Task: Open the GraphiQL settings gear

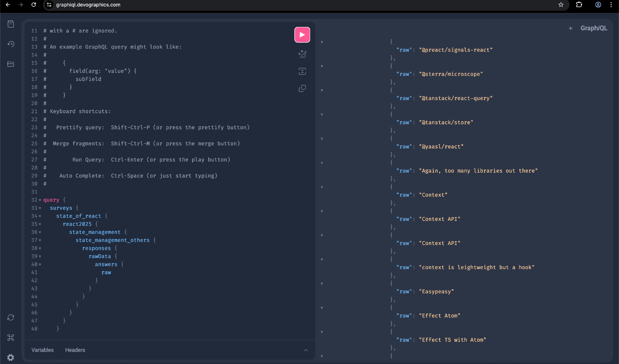Action: [x=11, y=358]
